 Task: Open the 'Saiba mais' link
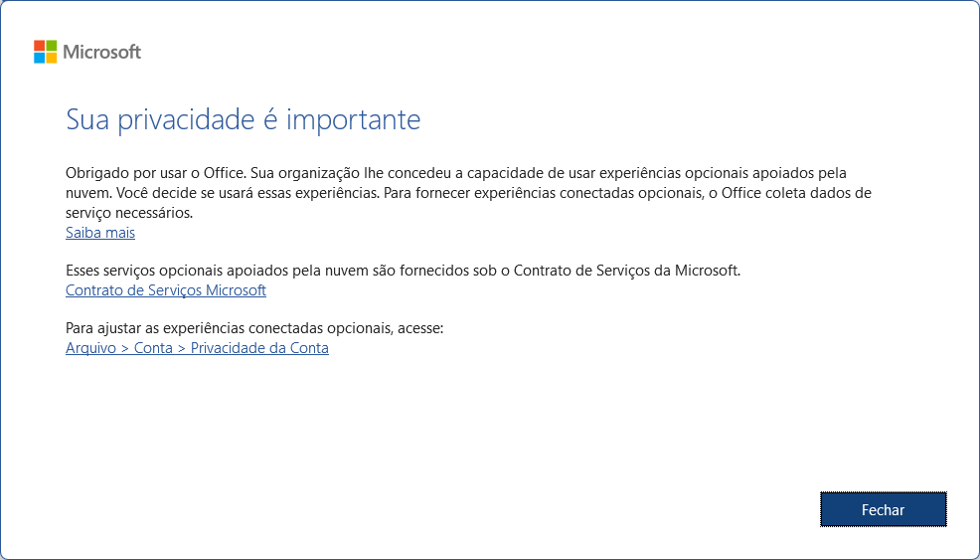pos(99,233)
